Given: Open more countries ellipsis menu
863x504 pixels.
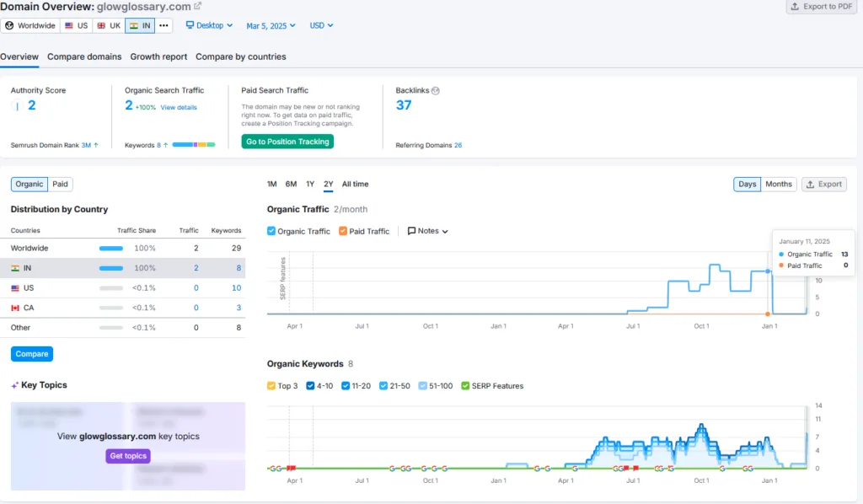Looking at the screenshot, I should coord(163,25).
